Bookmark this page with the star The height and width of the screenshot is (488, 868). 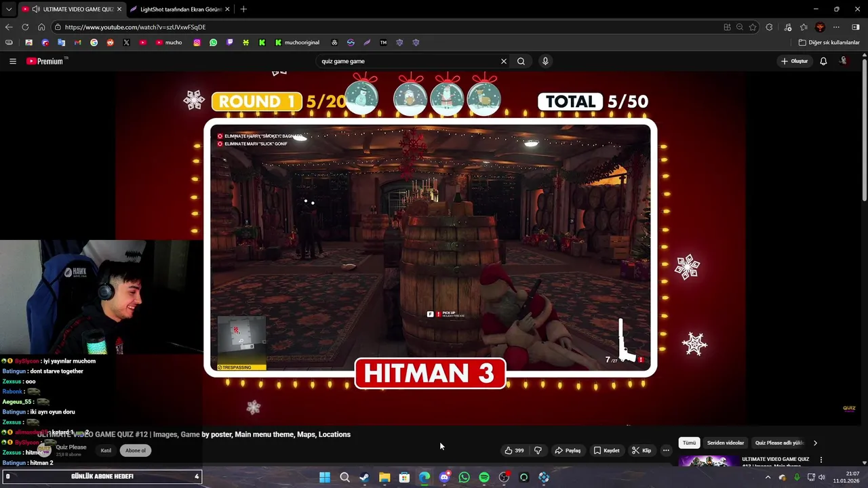[x=753, y=27]
